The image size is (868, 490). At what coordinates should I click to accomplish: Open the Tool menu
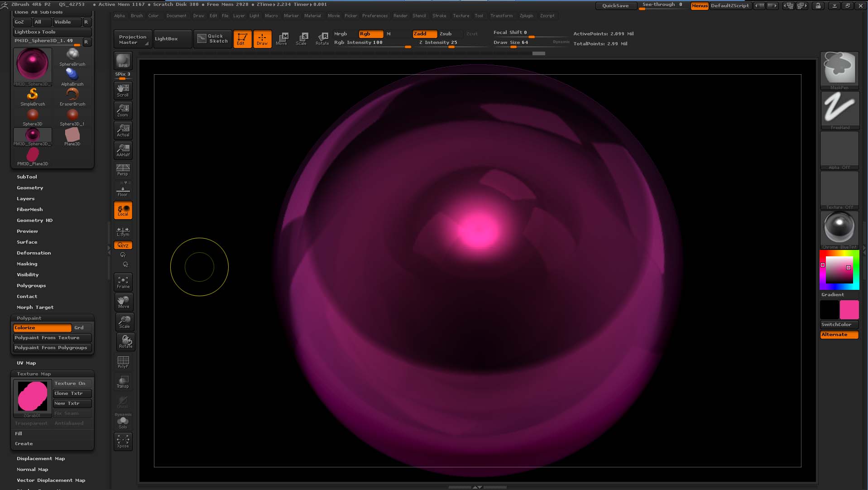coord(479,15)
